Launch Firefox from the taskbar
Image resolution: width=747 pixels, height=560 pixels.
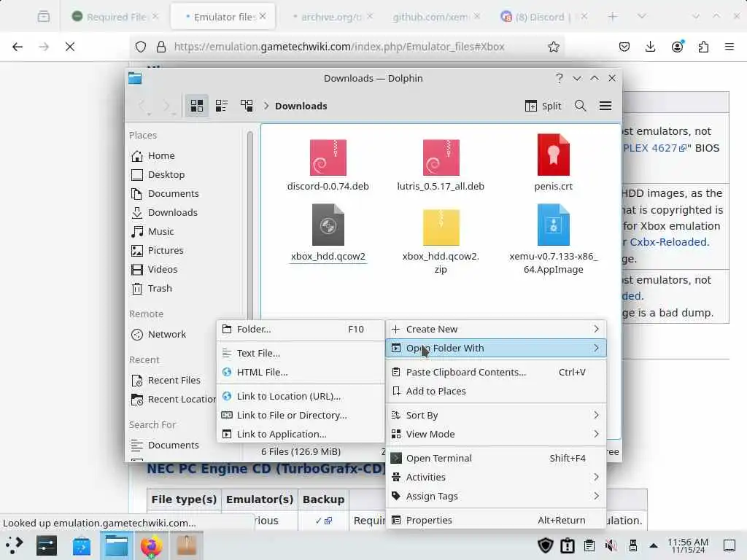coord(151,545)
